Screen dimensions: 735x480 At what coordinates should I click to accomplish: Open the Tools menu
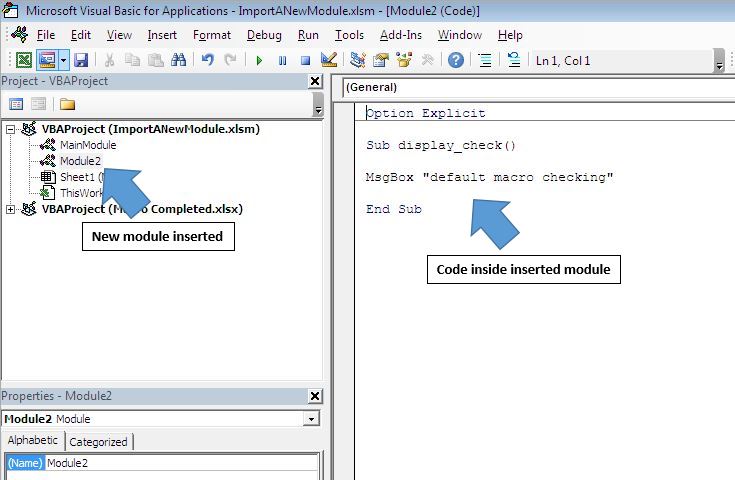tap(349, 35)
